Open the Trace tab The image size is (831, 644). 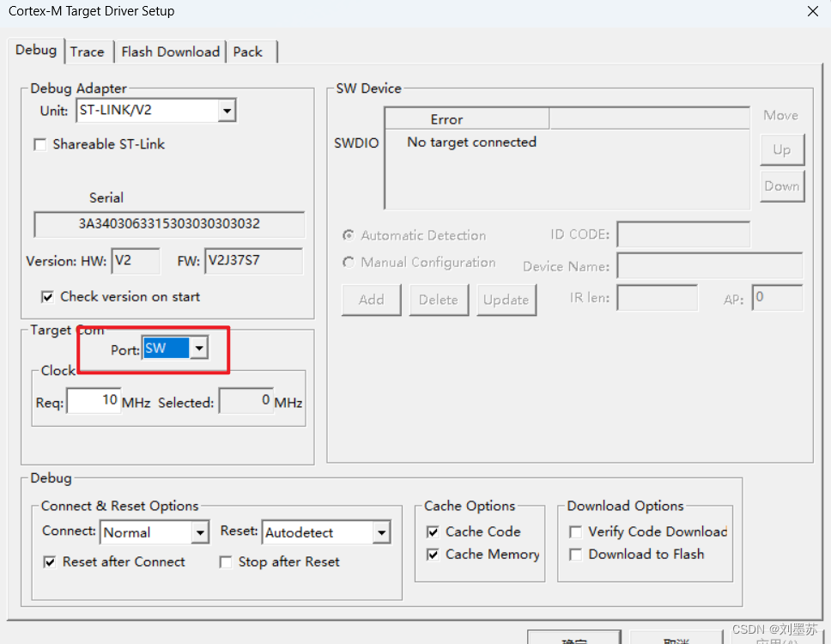click(x=88, y=52)
